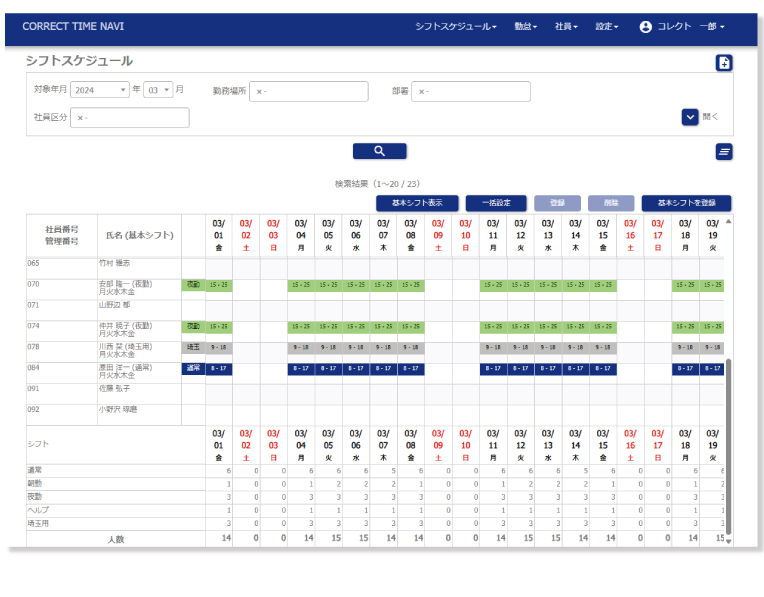Viewport: 764px width, 597px height.
Task: Open the 勤怠 menu in top bar
Action: (525, 27)
